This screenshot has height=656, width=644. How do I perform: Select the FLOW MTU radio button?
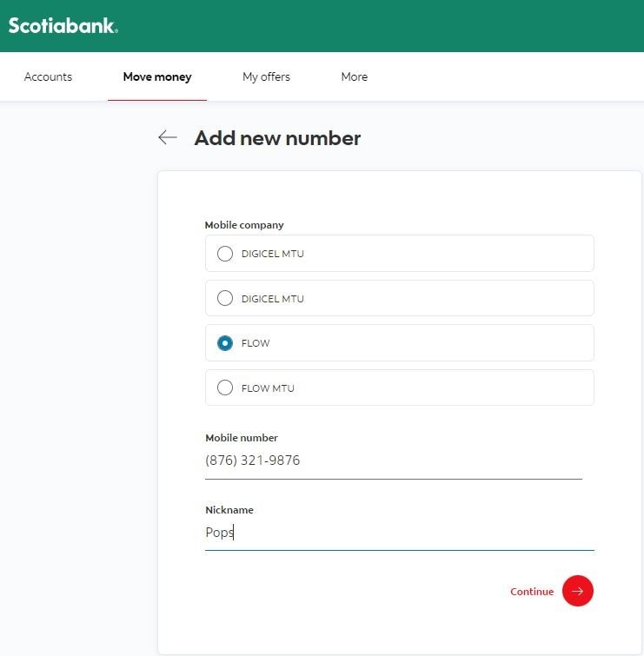click(225, 388)
